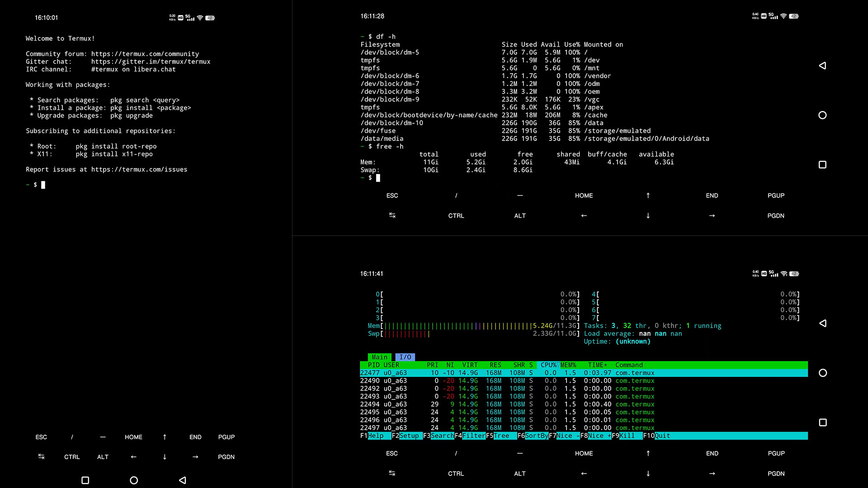This screenshot has height=488, width=868.
Task: Tap PGUP key in top-right df panel
Action: [776, 196]
